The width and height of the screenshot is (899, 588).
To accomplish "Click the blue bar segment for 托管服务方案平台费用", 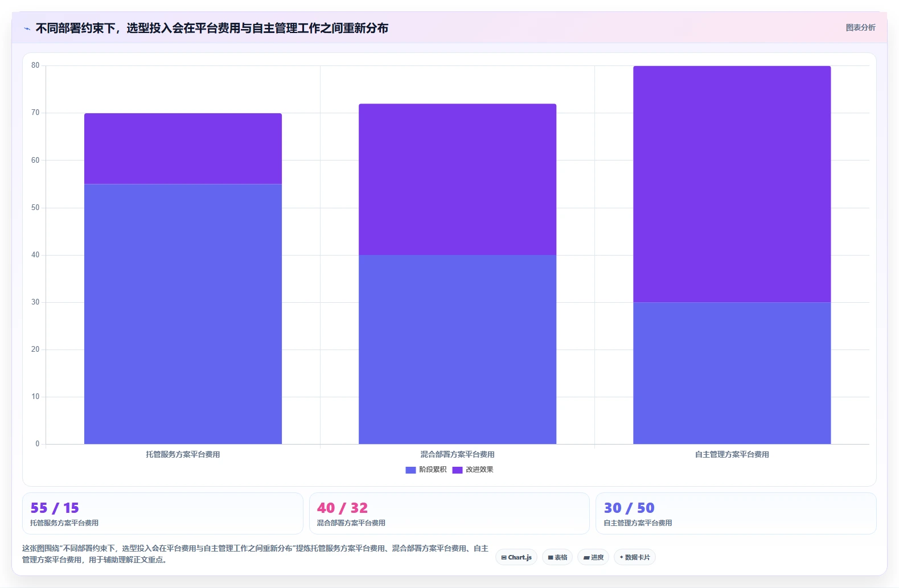I will (x=183, y=314).
